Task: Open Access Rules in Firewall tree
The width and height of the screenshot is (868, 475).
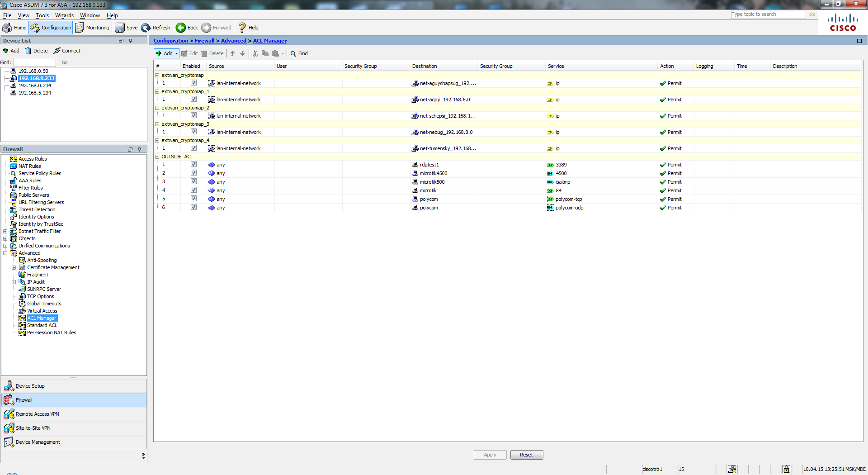Action: (33, 159)
